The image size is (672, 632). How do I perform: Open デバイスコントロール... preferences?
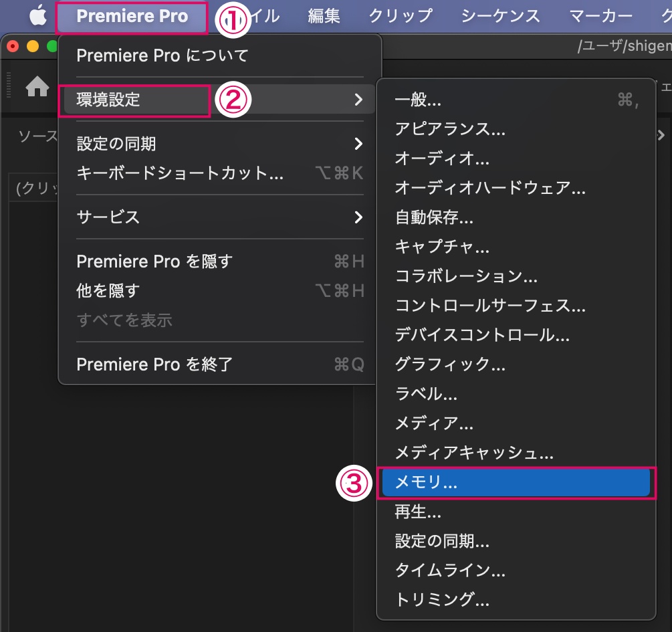pyautogui.click(x=516, y=335)
